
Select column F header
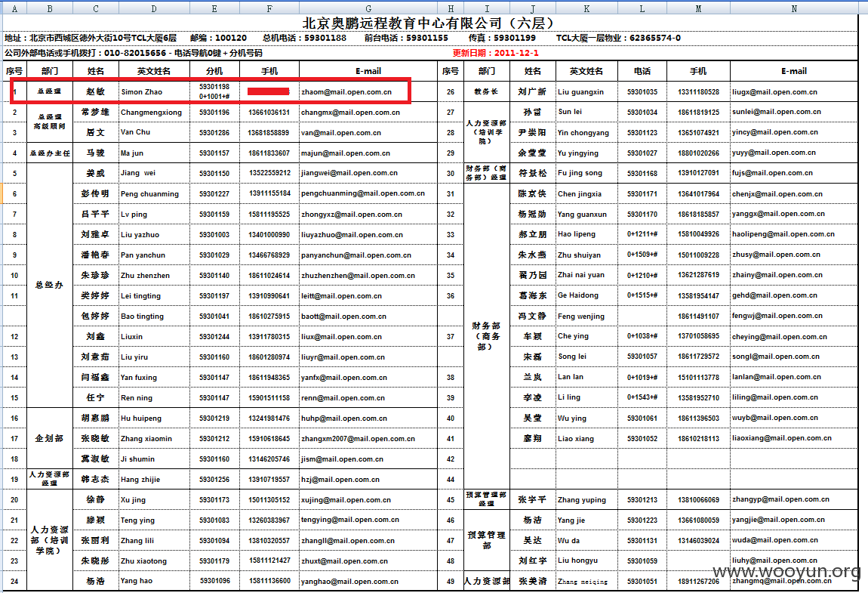tap(269, 8)
